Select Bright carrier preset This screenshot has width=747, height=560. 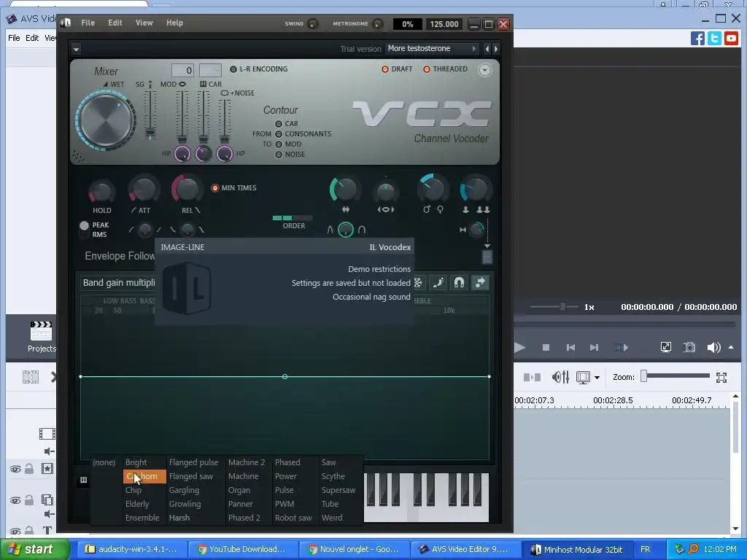coord(136,462)
